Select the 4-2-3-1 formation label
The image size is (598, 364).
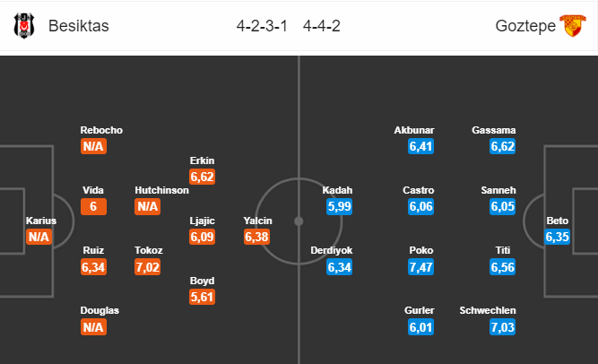(x=262, y=26)
